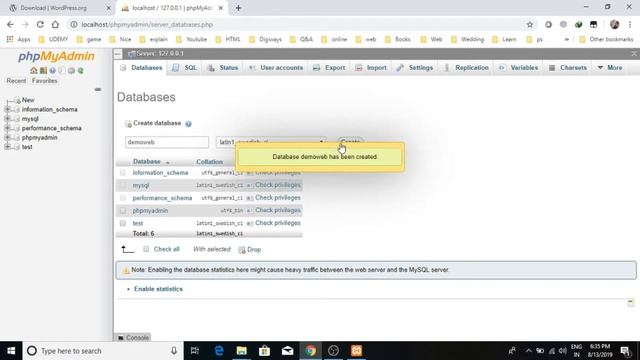The image size is (640, 360).
Task: Open XAMPP from the taskbar
Action: tap(356, 351)
